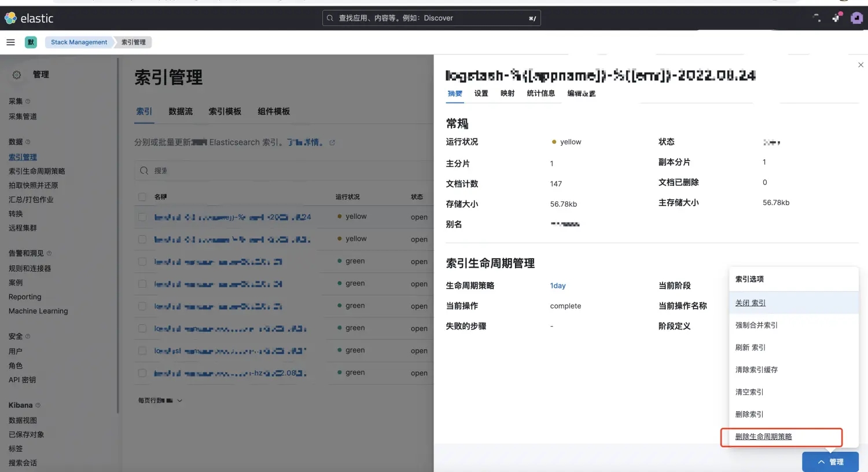Open 规则和连接器 in sidebar

pyautogui.click(x=30, y=269)
